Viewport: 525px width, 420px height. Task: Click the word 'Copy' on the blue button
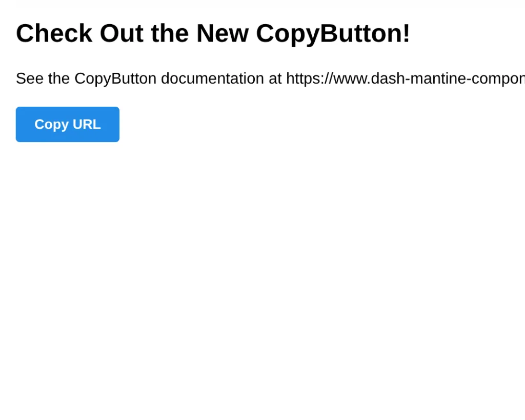pos(51,125)
